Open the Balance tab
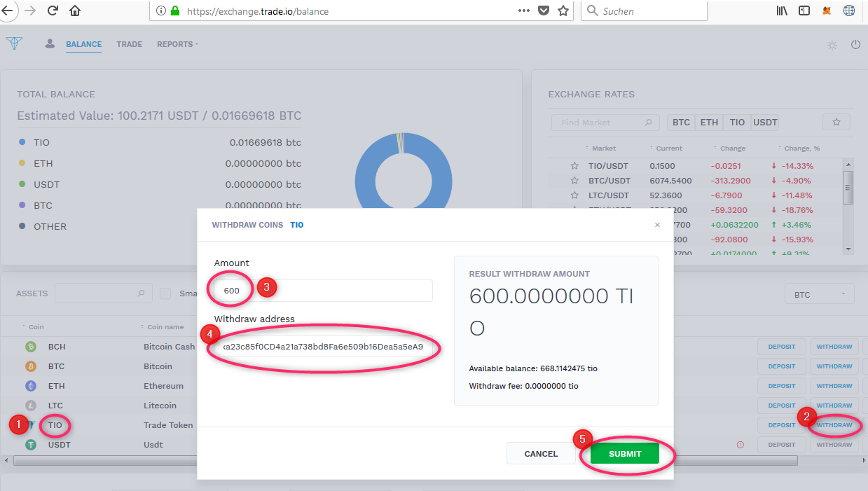The height and width of the screenshot is (491, 868). tap(84, 44)
